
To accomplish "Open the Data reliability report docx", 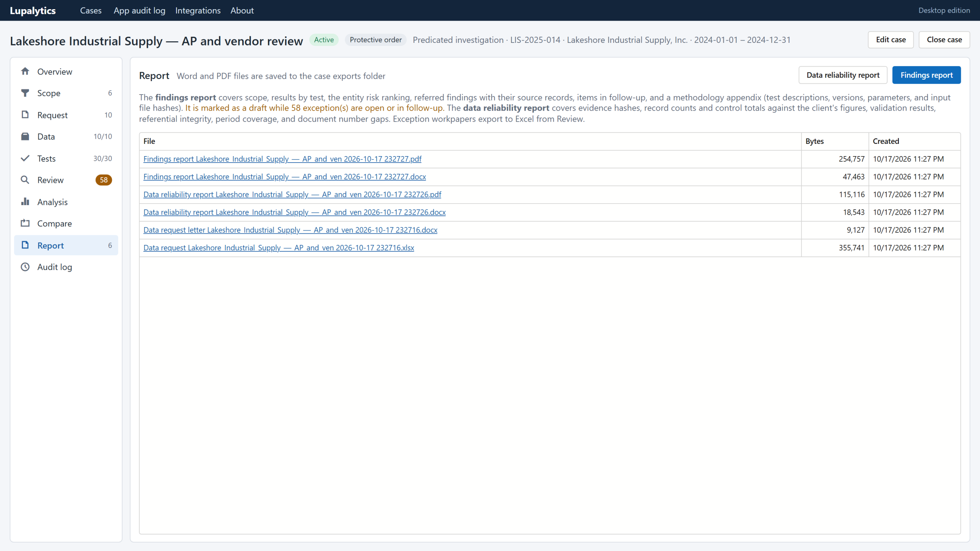I will point(295,212).
